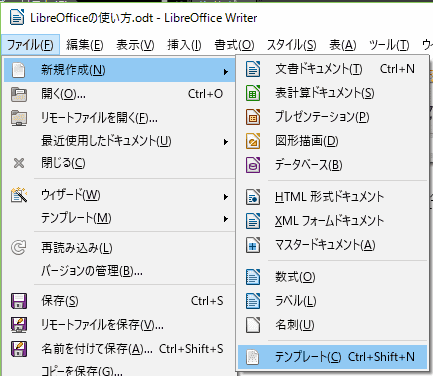The image size is (433, 376).
Task: Click the formula icon beside 数式(O)
Action: pyautogui.click(x=253, y=277)
